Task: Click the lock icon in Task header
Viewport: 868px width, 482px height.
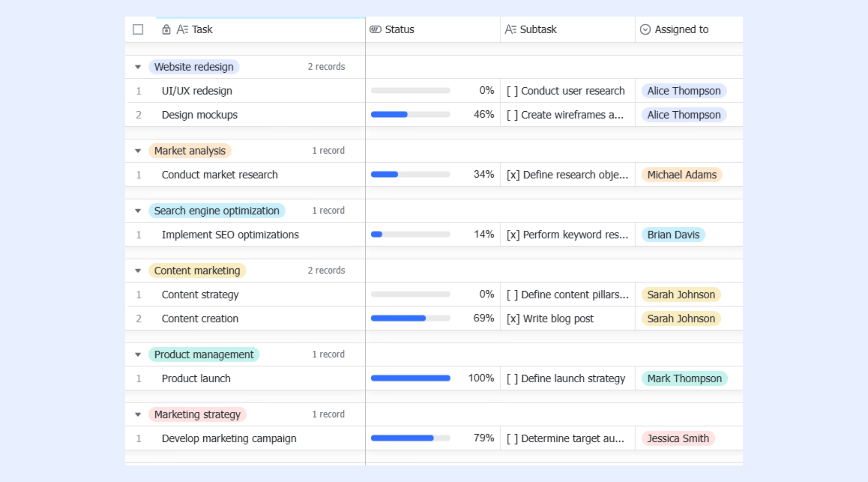Action: [x=166, y=29]
